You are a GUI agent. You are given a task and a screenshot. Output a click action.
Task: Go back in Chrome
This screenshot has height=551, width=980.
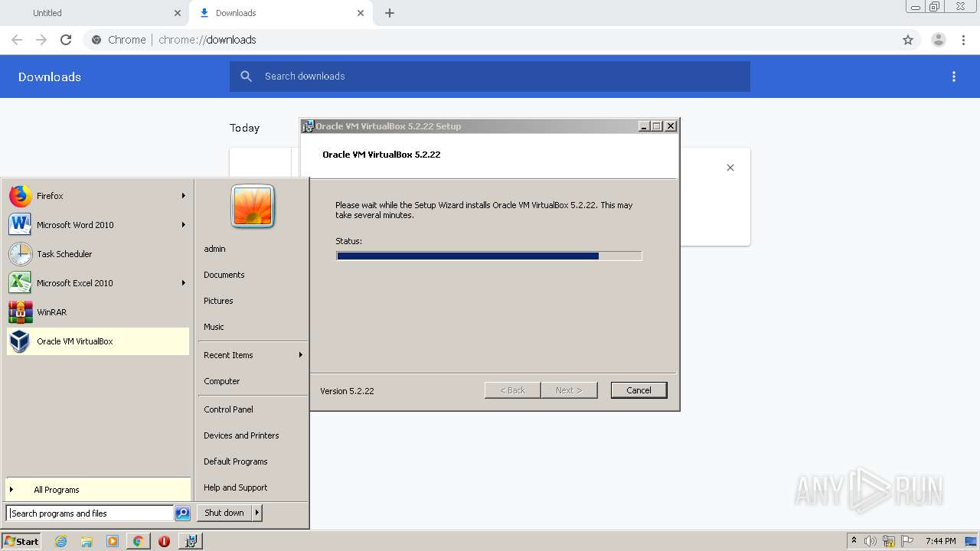17,40
